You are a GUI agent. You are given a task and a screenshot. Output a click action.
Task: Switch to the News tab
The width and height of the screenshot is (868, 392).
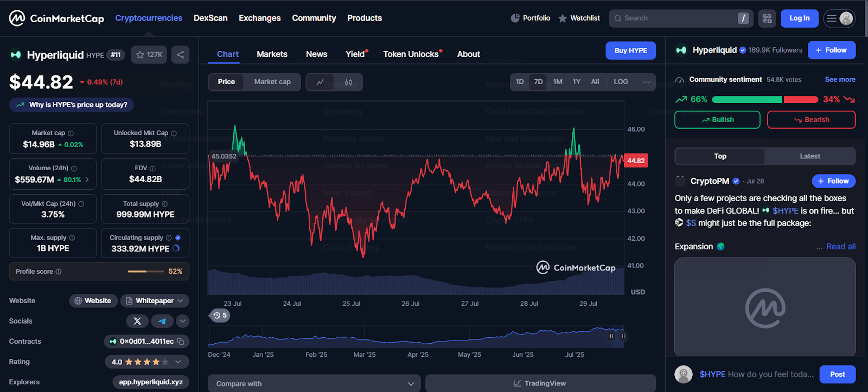coord(316,54)
